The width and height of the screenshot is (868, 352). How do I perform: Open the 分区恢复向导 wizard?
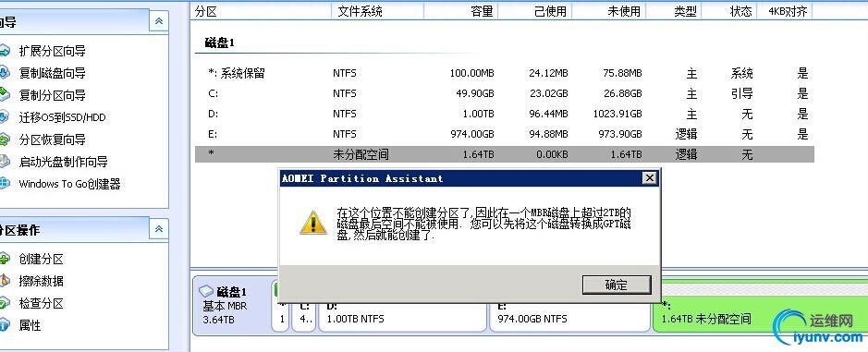point(52,140)
